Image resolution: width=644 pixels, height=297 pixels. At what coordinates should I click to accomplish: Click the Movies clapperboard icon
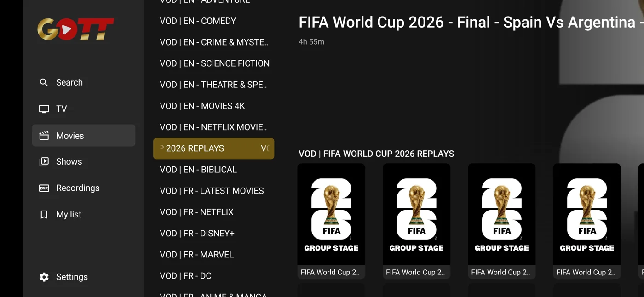pyautogui.click(x=44, y=136)
